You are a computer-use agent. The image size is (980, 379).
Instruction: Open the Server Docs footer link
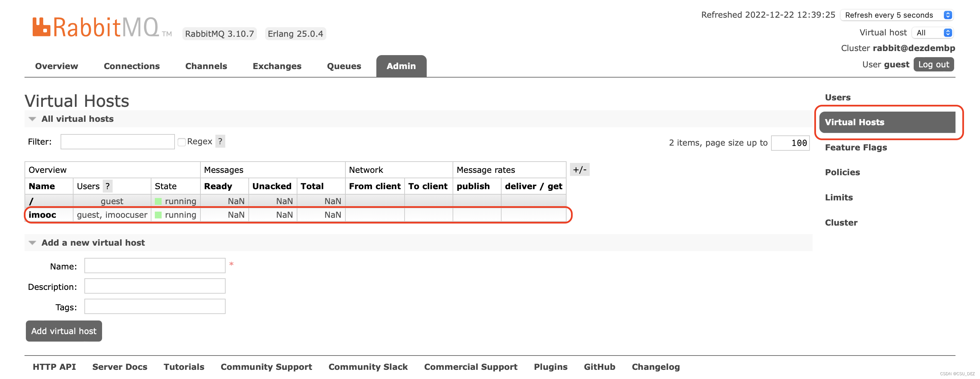click(119, 367)
